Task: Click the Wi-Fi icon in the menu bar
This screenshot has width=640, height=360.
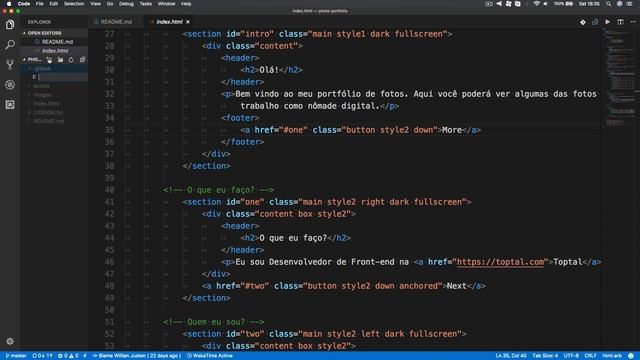Action: click(x=536, y=4)
